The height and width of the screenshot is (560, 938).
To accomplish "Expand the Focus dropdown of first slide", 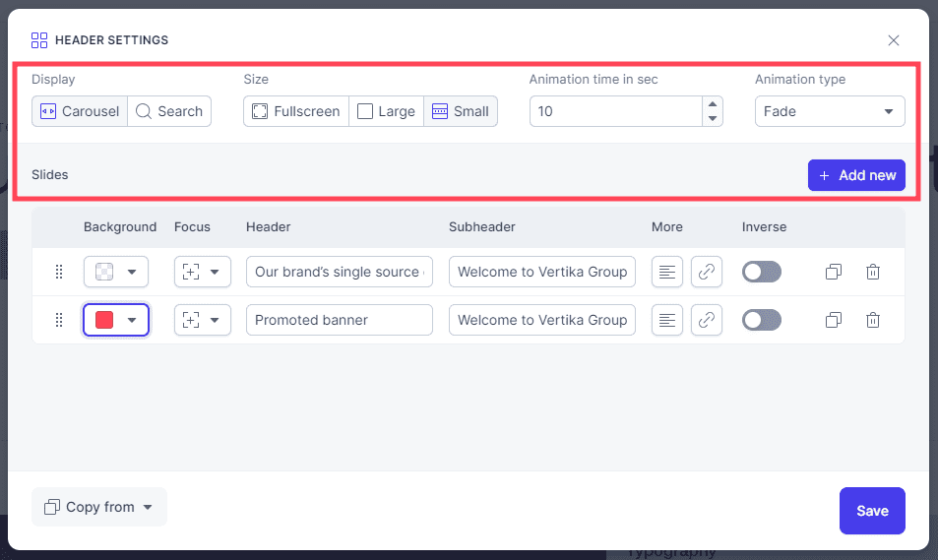I will click(202, 272).
